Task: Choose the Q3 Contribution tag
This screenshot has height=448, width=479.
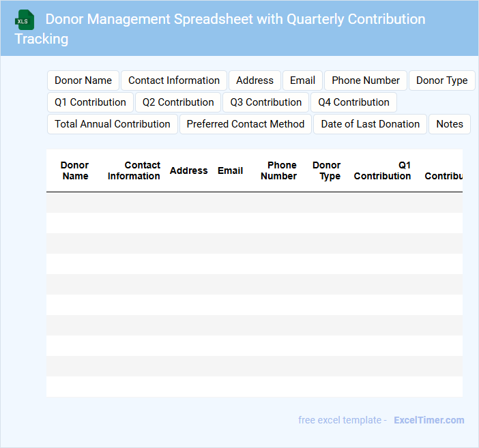Action: (266, 102)
